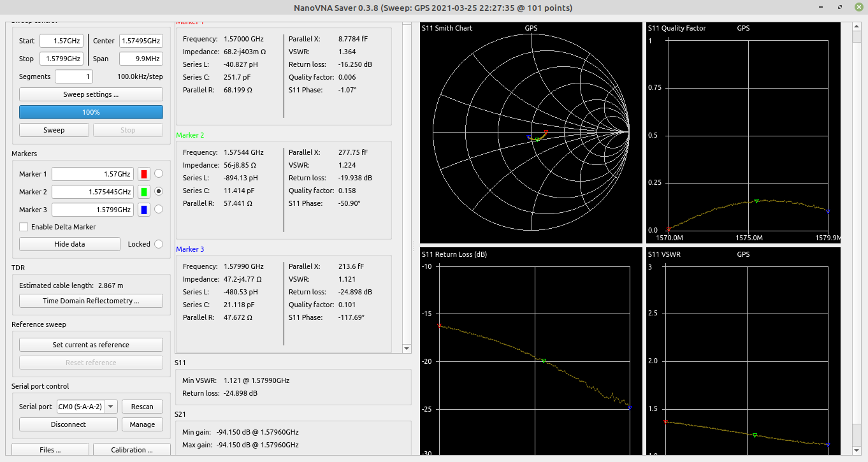Click the Stop sweep button
868x462 pixels.
(x=128, y=130)
